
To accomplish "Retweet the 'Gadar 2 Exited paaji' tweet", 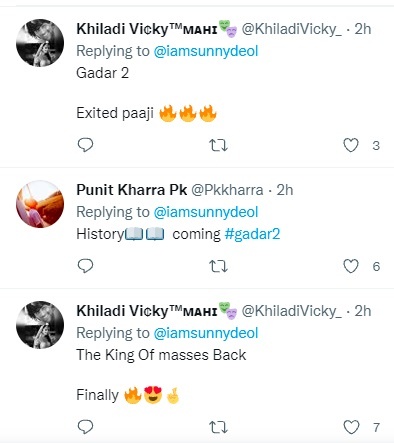I will coord(218,145).
